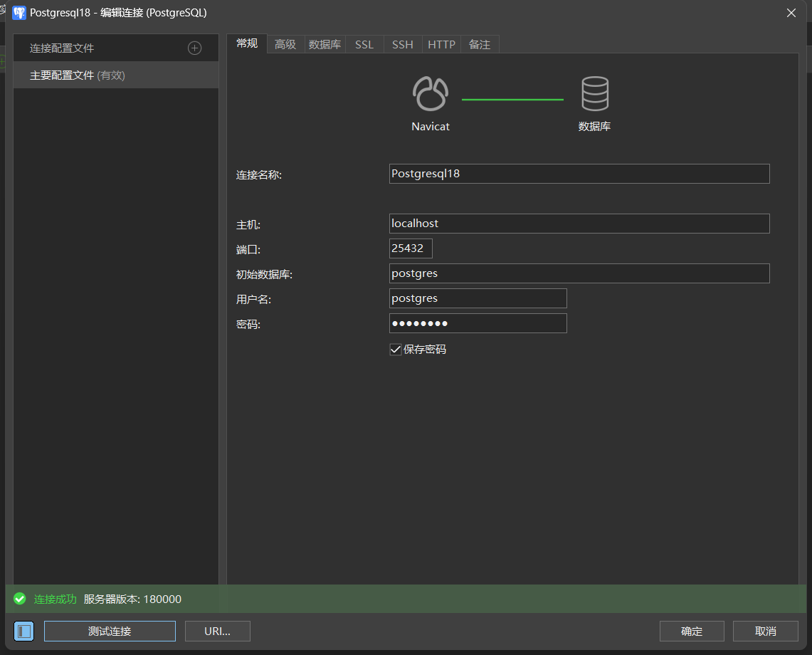Viewport: 812px width, 655px height.
Task: Focus the 端口 field containing 25432
Action: (411, 248)
